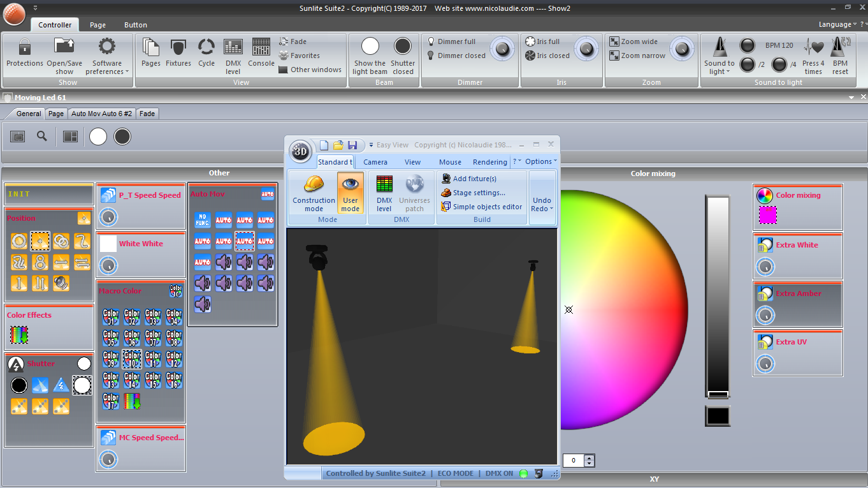Switch to Camera tab in Easy View
This screenshot has width=868, height=488.
coord(375,162)
